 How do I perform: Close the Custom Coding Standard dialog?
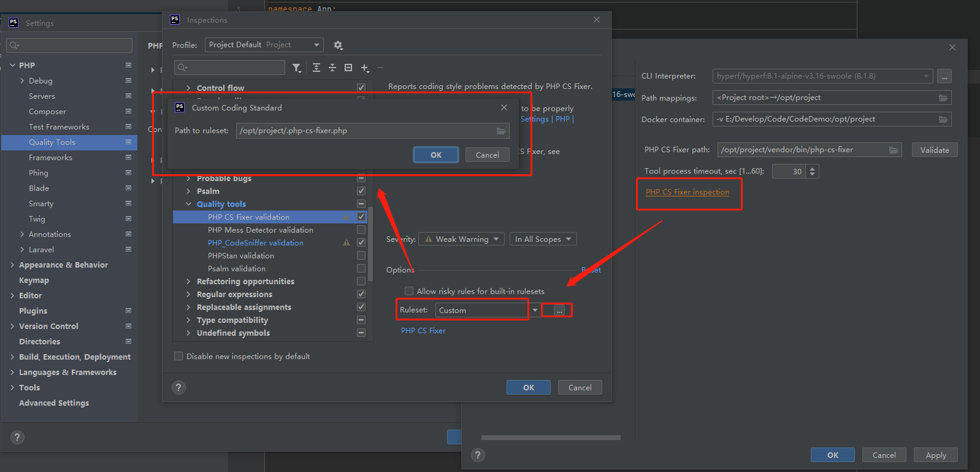point(504,107)
